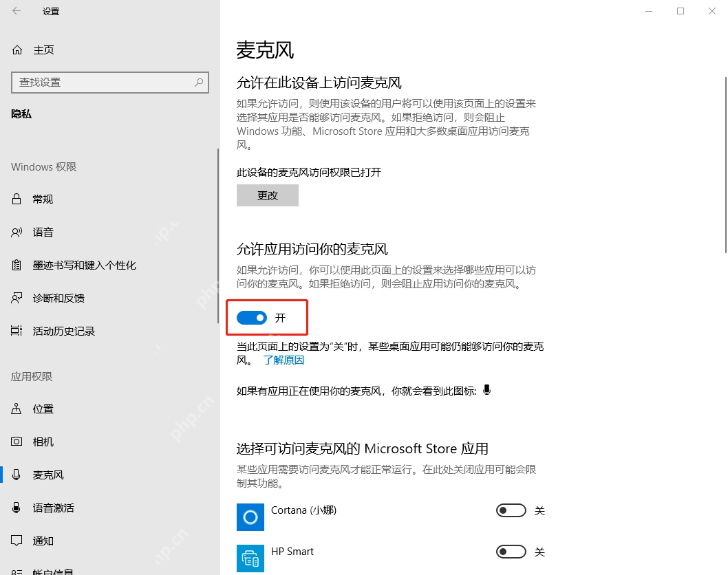Click the mic icon for 语音激活
728x575 pixels.
pos(17,507)
